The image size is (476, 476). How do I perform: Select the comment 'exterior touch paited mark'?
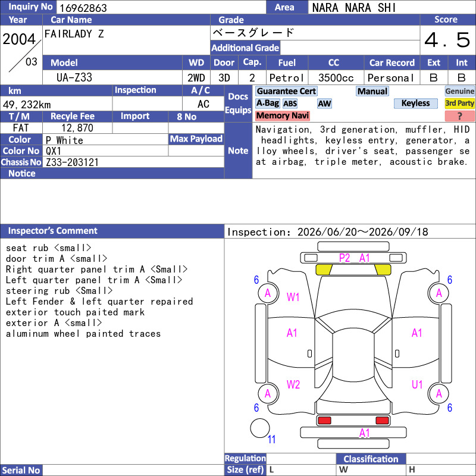(75, 312)
